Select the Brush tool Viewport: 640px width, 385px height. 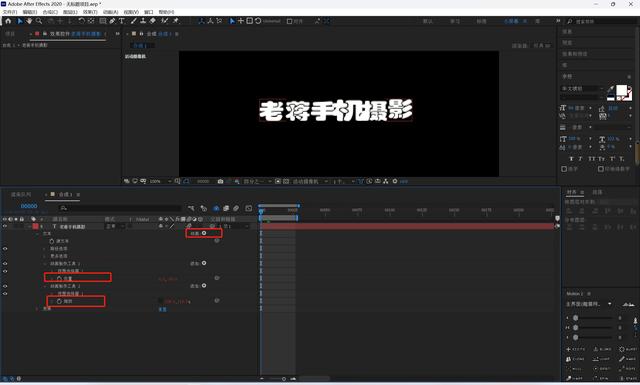click(134, 21)
